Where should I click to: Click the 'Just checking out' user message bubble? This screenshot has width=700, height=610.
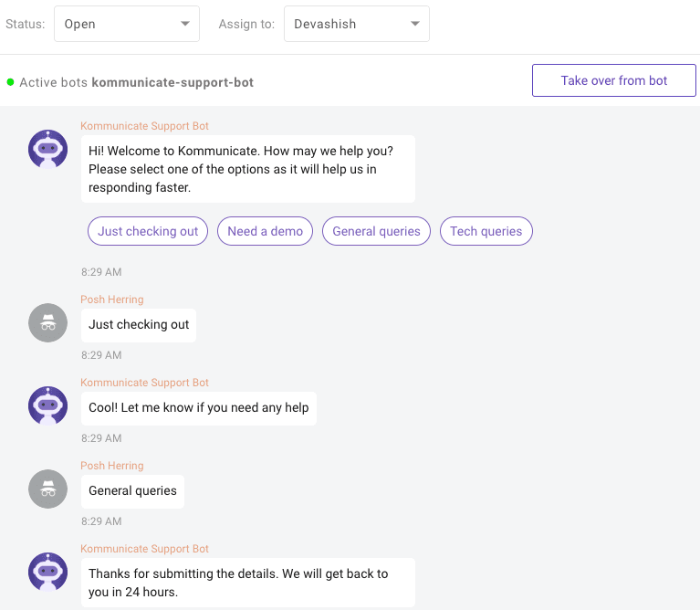point(139,325)
